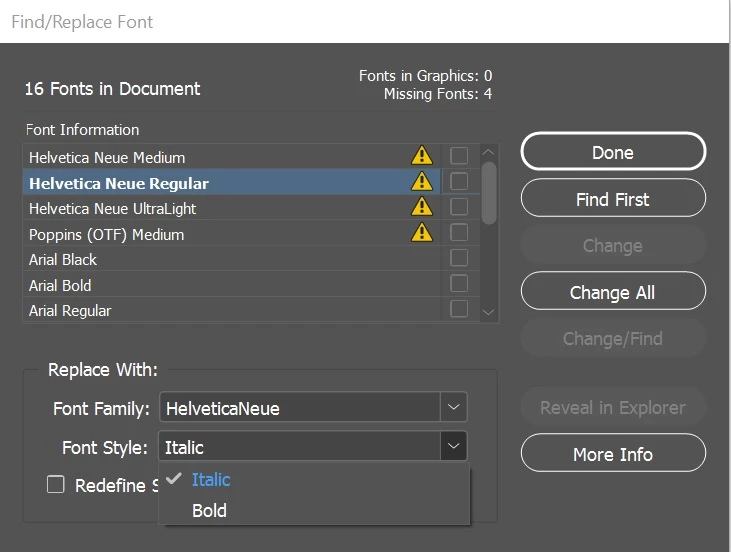Choose Bold from the font style list

click(x=209, y=510)
